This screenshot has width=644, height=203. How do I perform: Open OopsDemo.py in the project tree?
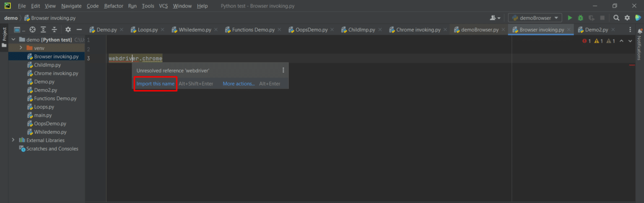[50, 123]
